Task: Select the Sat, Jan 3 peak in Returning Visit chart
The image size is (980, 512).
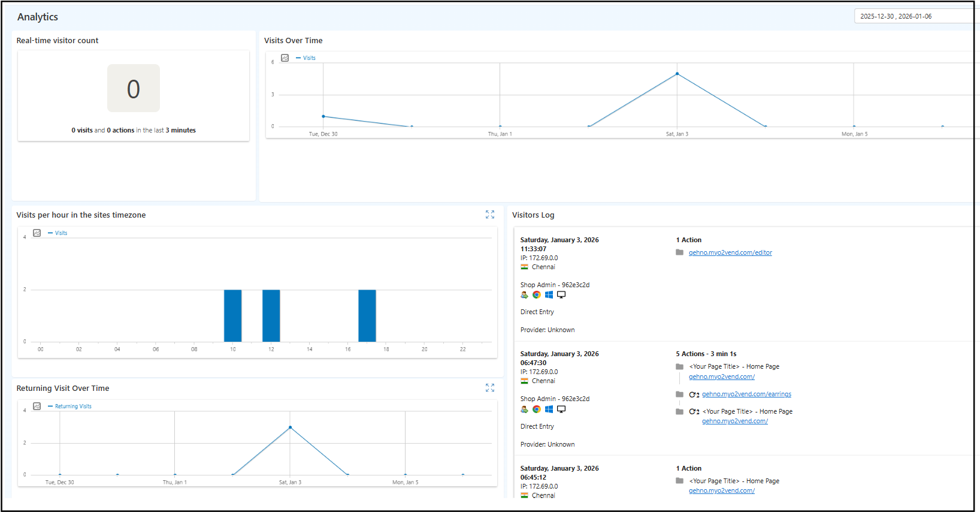Action: pyautogui.click(x=291, y=427)
